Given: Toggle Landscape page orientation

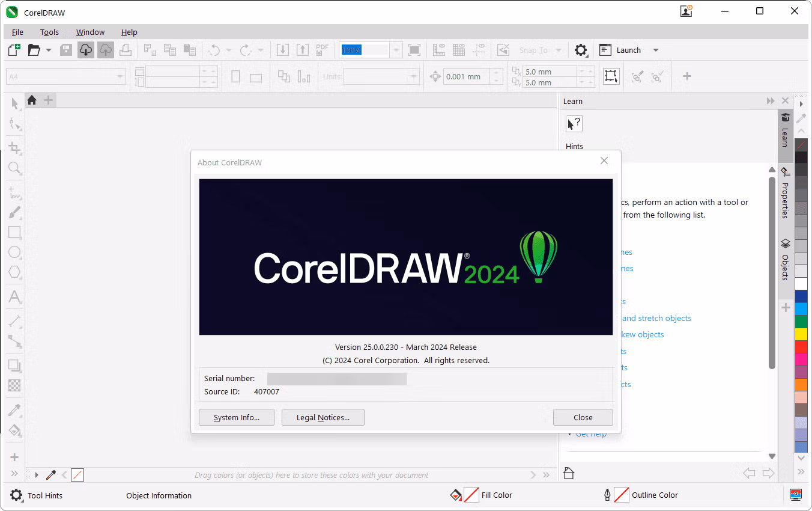Looking at the screenshot, I should click(x=256, y=77).
